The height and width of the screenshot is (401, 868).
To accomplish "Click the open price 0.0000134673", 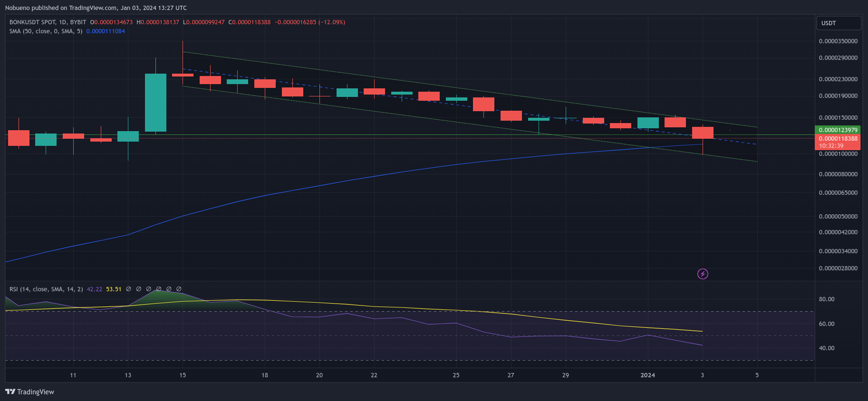I will pyautogui.click(x=113, y=22).
